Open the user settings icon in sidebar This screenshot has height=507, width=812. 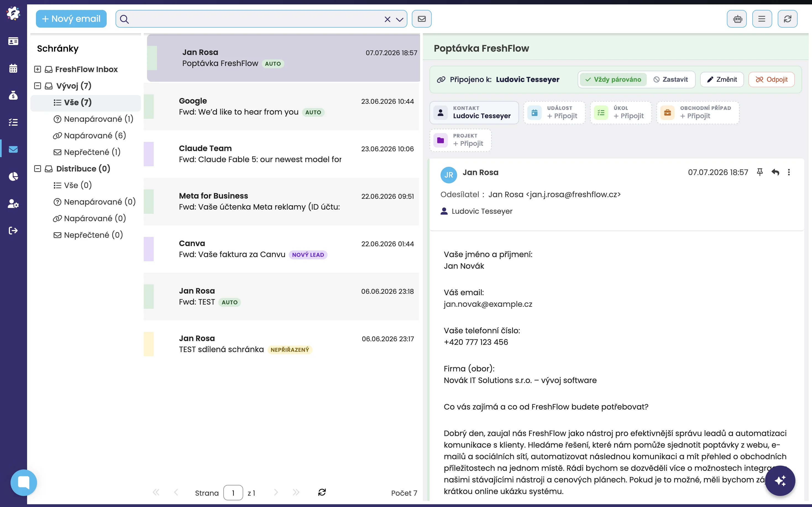click(x=13, y=204)
